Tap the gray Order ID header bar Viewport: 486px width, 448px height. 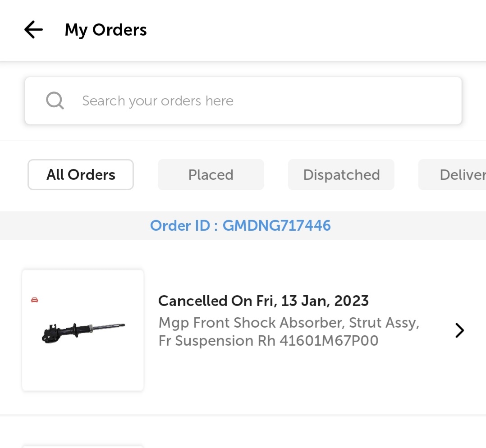click(x=406, y=225)
